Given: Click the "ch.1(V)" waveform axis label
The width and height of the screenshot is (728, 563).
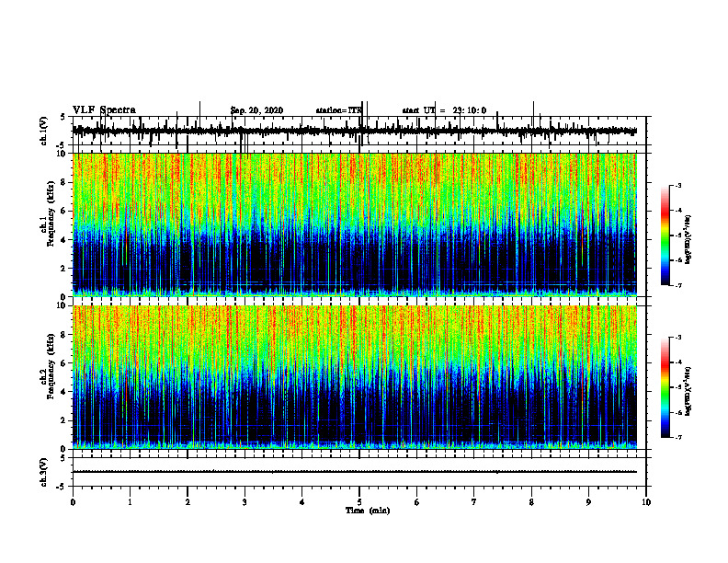Looking at the screenshot, I should pyautogui.click(x=44, y=131).
